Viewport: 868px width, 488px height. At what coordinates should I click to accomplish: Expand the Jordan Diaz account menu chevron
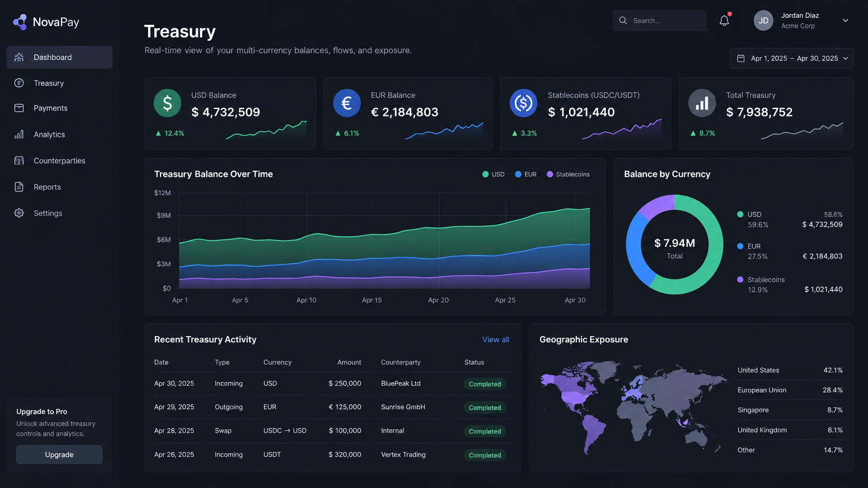[845, 20]
